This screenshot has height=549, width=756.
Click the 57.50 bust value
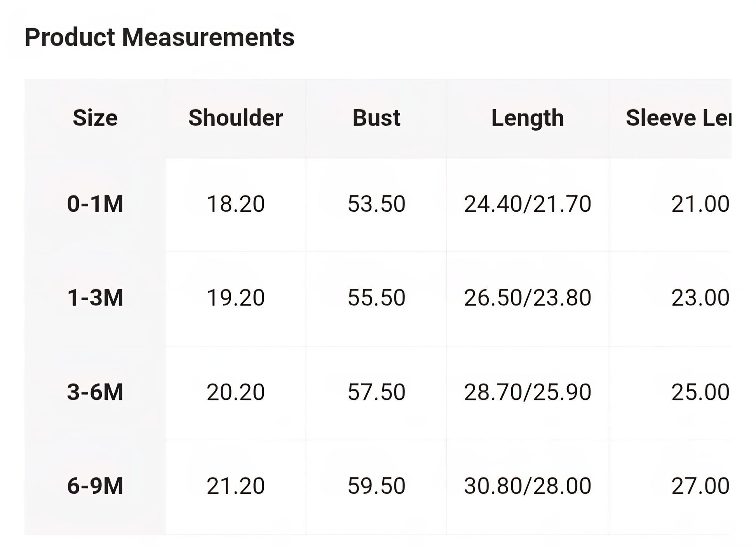click(x=376, y=392)
